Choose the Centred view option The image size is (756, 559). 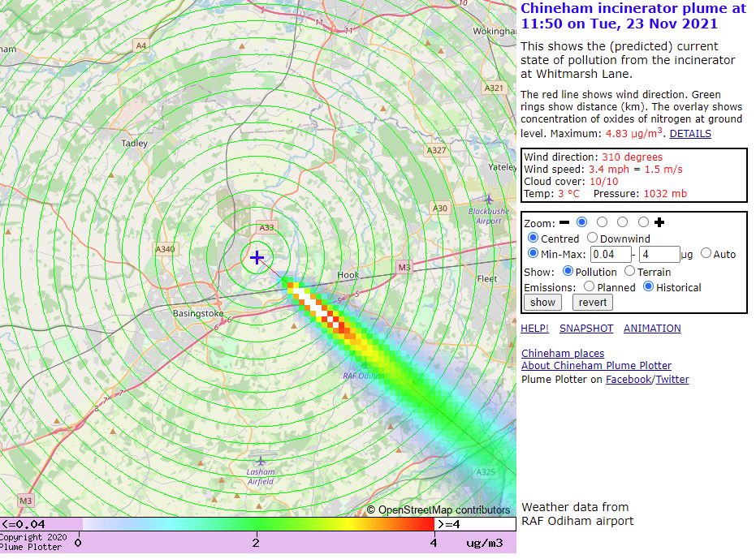(x=533, y=238)
